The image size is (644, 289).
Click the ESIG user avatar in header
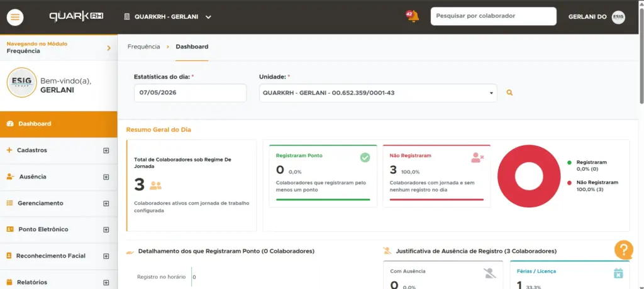[x=618, y=17]
